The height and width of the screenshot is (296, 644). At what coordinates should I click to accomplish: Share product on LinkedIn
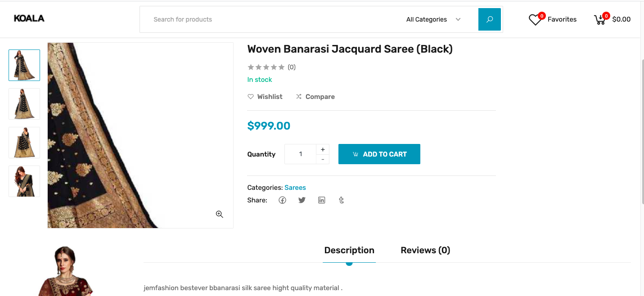(x=322, y=200)
